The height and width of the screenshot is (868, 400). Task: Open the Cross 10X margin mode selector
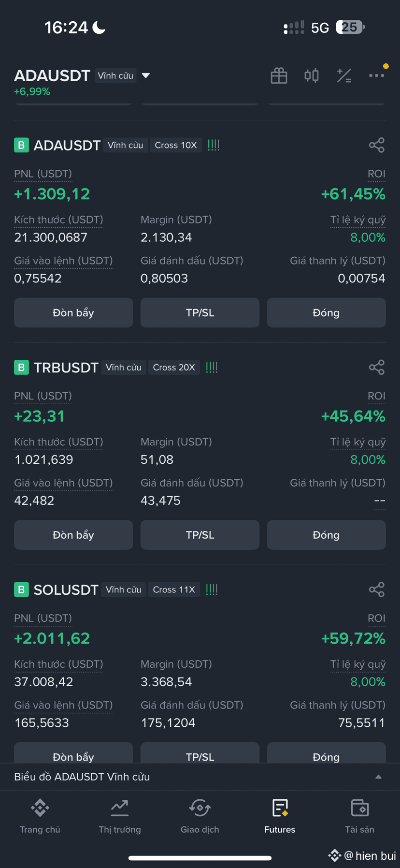pyautogui.click(x=176, y=145)
